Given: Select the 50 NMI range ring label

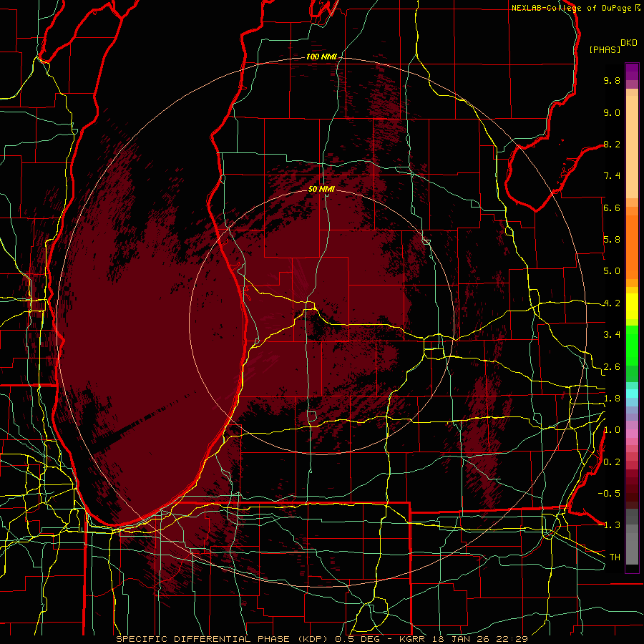Looking at the screenshot, I should coord(321,189).
